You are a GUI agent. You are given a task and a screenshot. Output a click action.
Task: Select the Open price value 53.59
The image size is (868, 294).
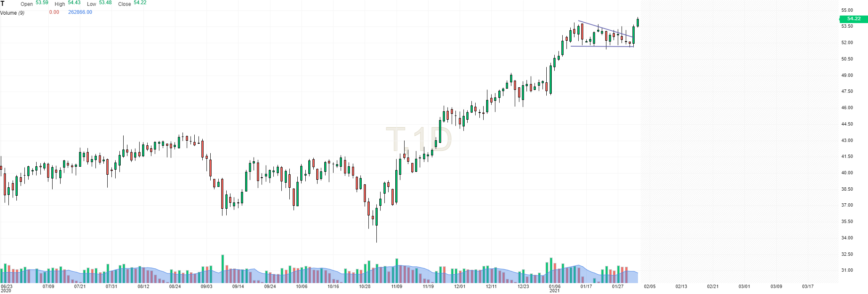click(x=42, y=3)
